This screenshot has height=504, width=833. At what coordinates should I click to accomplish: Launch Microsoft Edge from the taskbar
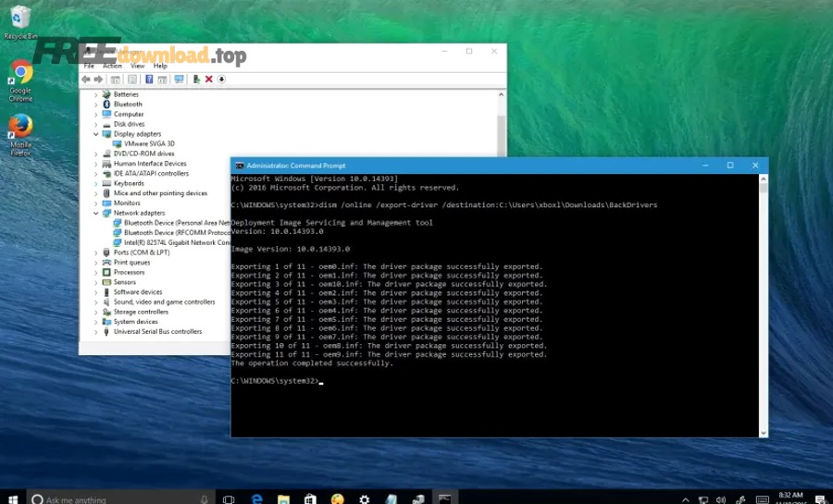257,498
